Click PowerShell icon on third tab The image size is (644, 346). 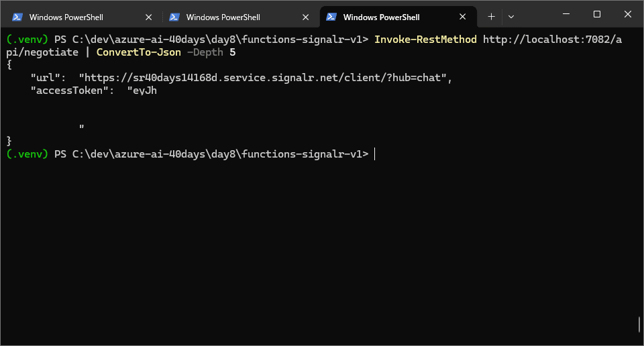pyautogui.click(x=331, y=17)
